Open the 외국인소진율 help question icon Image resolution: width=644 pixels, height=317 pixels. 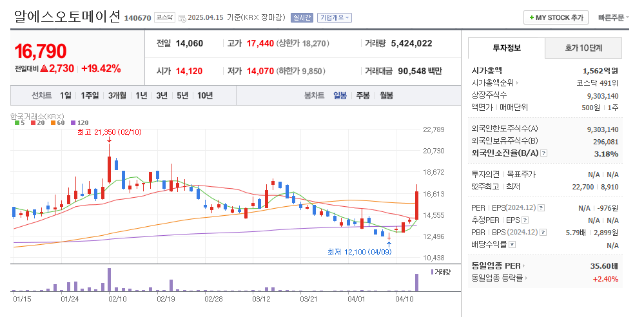pos(544,153)
